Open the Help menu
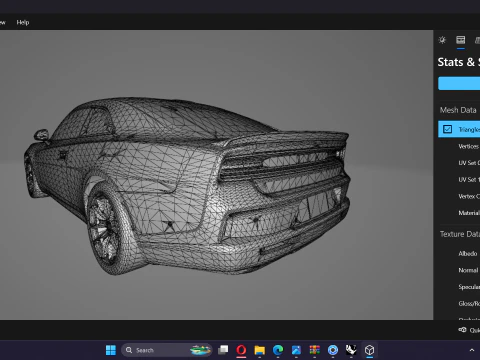This screenshot has width=480, height=360. 23,22
